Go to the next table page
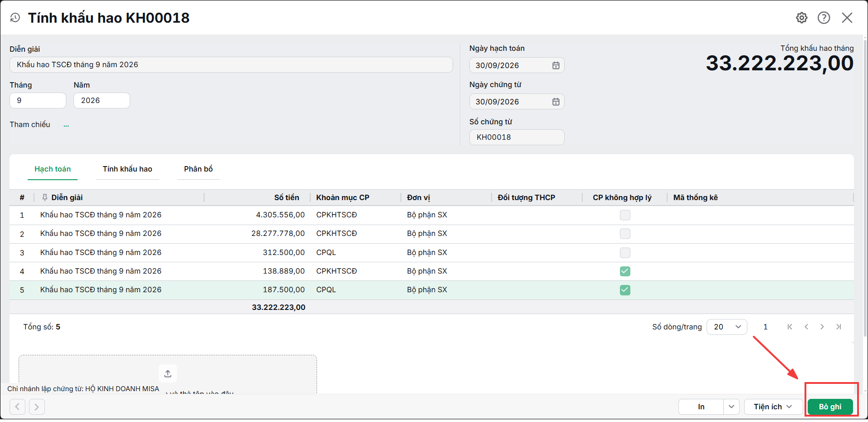The image size is (868, 422). (822, 327)
